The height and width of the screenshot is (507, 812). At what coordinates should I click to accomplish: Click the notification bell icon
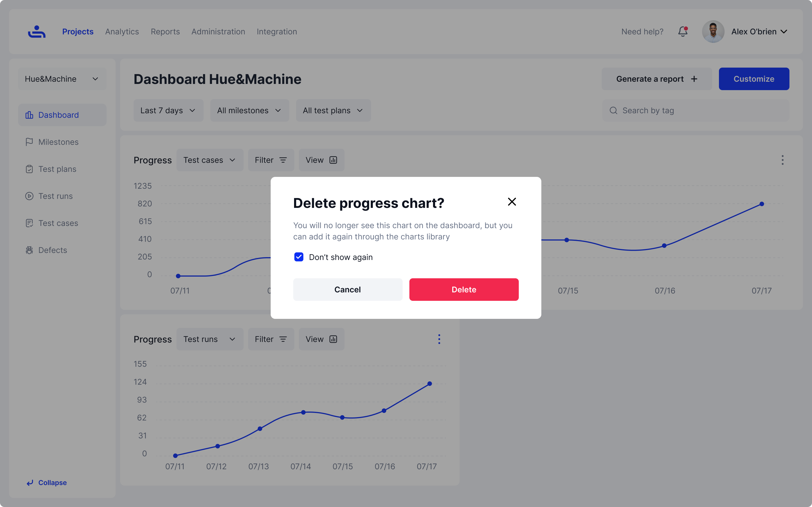point(683,32)
